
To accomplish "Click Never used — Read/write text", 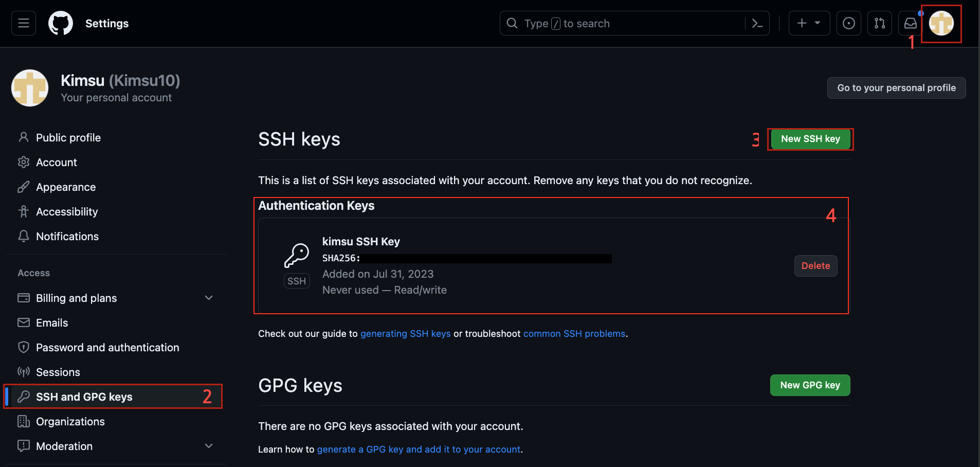I will point(385,290).
